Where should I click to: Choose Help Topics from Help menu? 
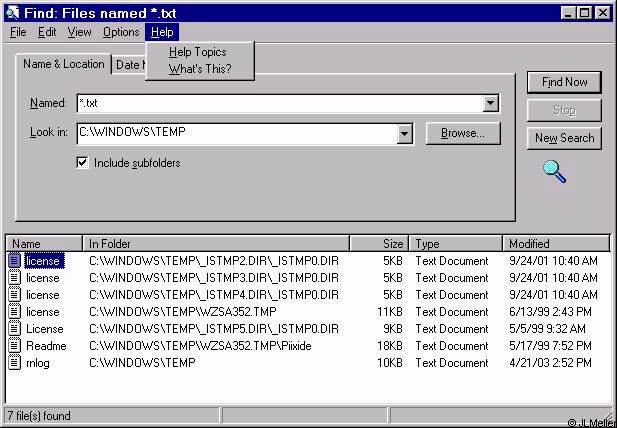(x=197, y=52)
